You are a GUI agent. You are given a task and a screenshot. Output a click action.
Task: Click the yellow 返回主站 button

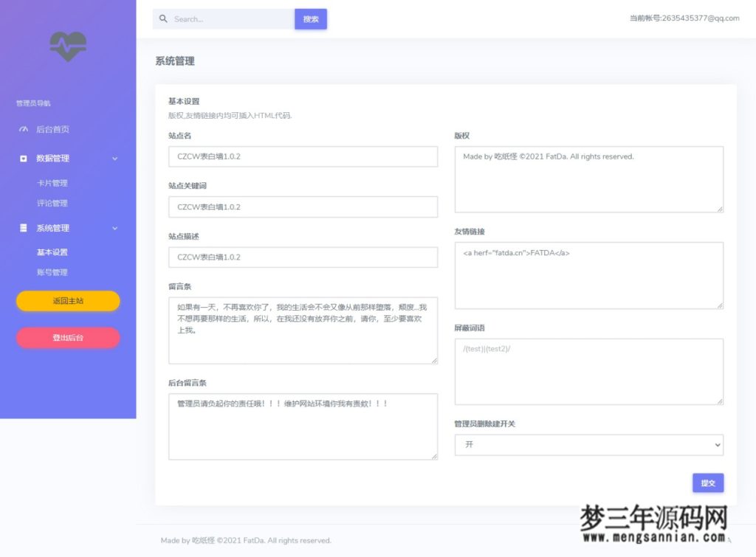click(68, 301)
